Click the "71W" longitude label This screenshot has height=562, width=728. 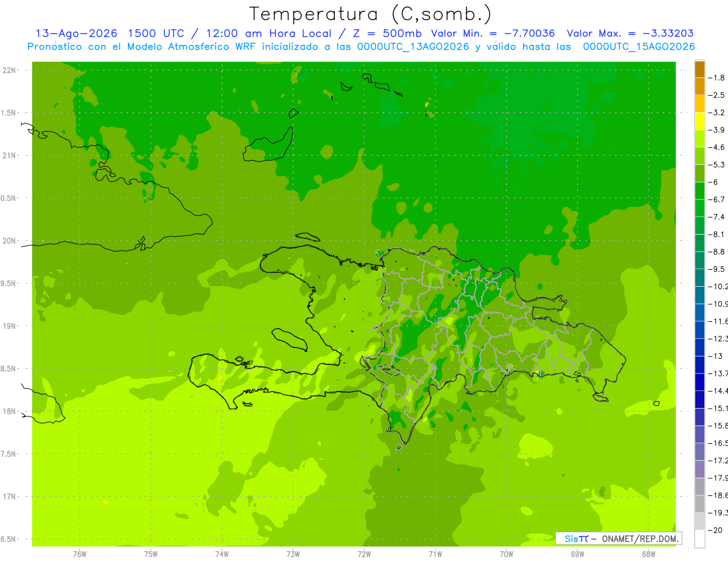(x=435, y=554)
